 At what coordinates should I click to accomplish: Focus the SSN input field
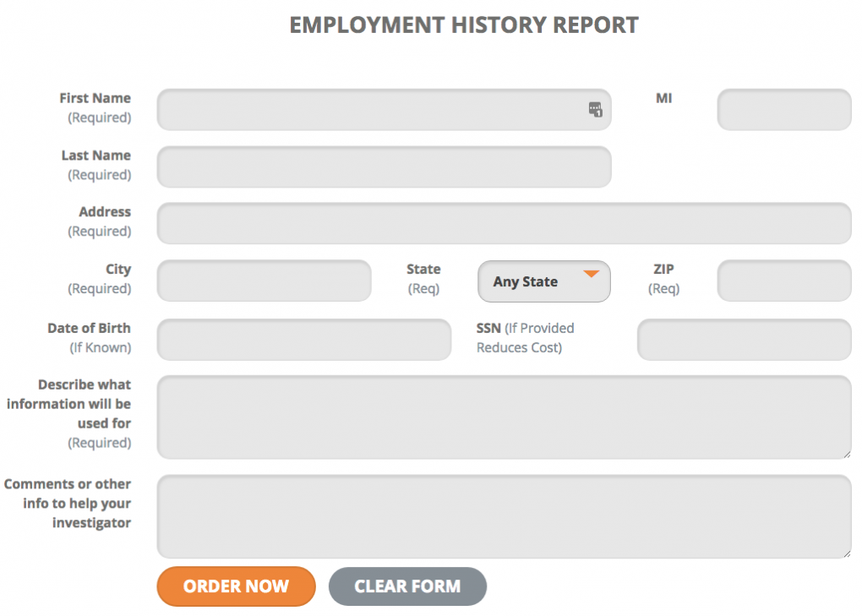(745, 340)
